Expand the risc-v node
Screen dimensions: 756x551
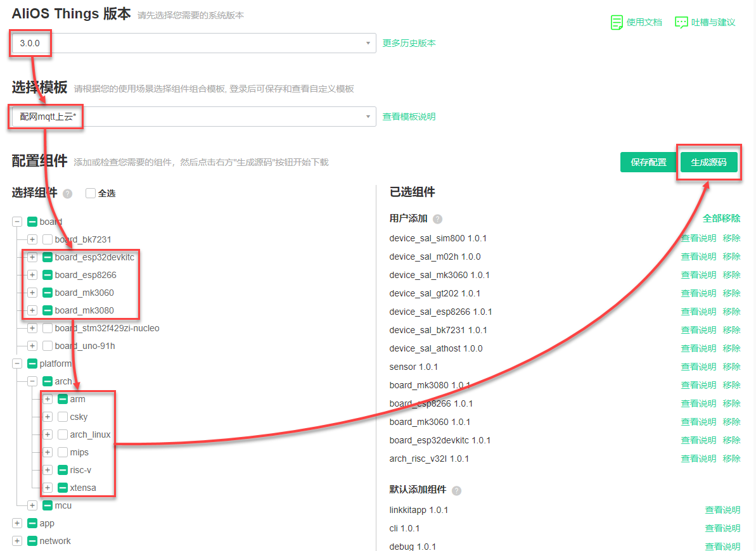tap(48, 470)
